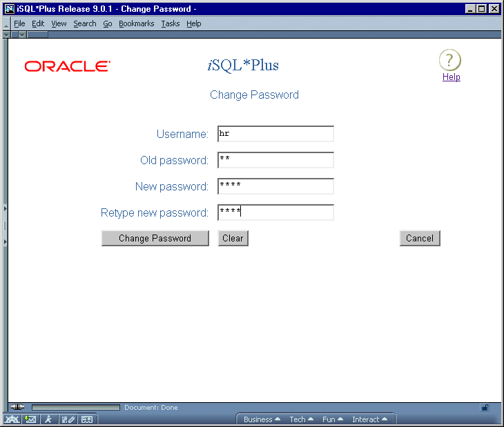This screenshot has height=427, width=504.
Task: Open Address Book icon in taskbar
Action: click(87, 419)
